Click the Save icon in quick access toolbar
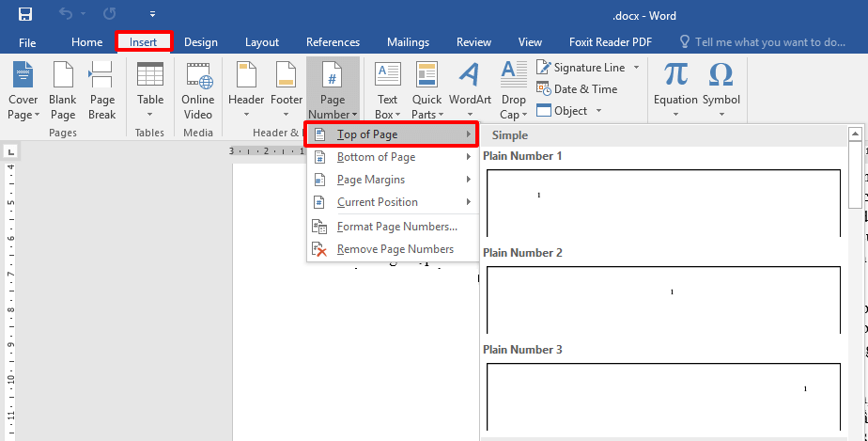 pyautogui.click(x=25, y=14)
